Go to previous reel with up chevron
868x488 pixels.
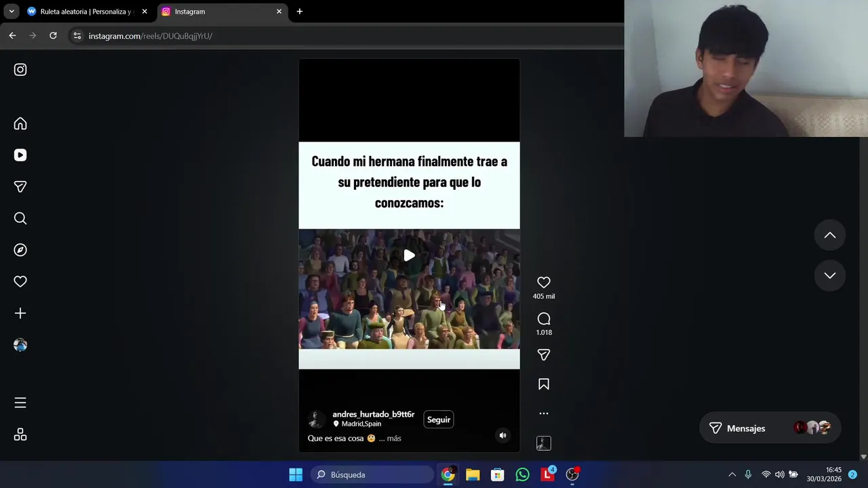tap(830, 235)
